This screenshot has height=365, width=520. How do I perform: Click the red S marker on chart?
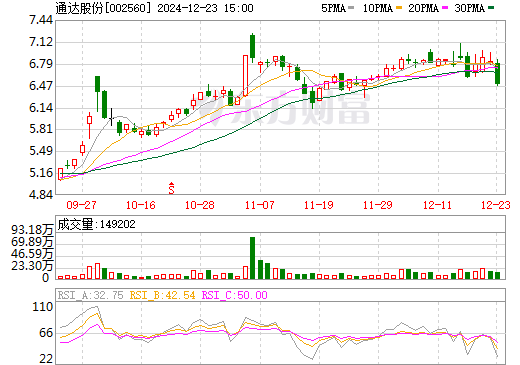point(171,188)
